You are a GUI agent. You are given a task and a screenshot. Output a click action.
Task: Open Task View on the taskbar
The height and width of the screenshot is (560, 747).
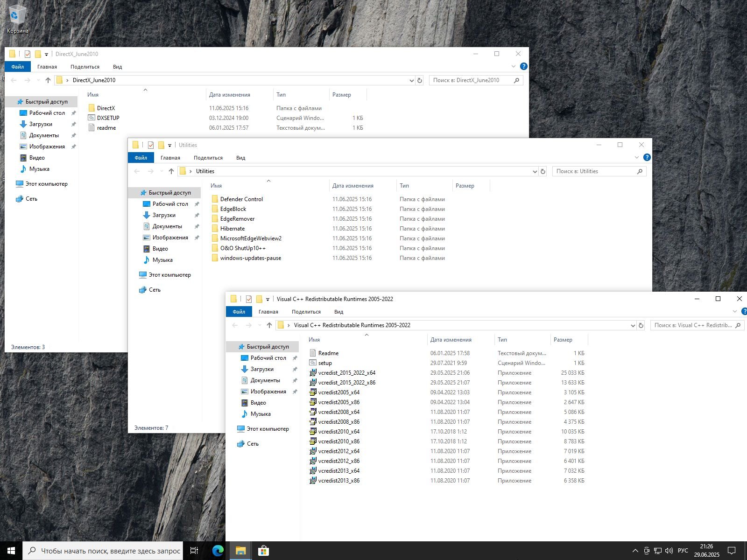click(194, 551)
